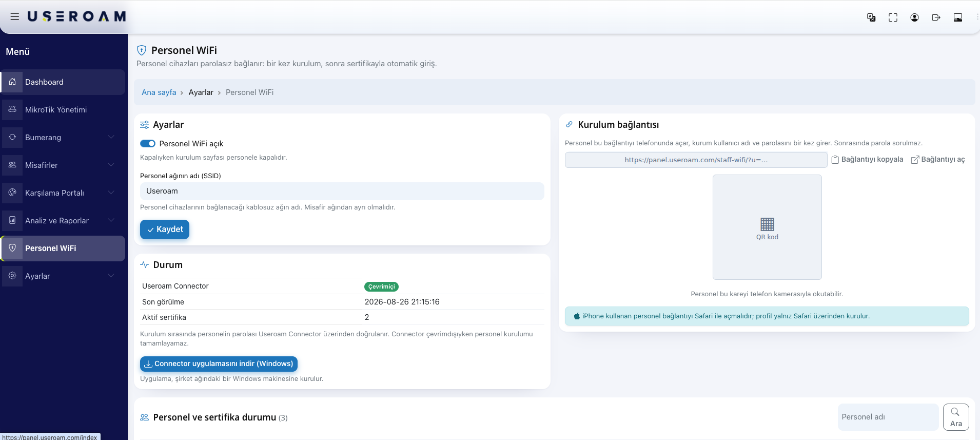Viewport: 980px width, 440px height.
Task: Click the Aktif sertifika row label
Action: tap(164, 317)
